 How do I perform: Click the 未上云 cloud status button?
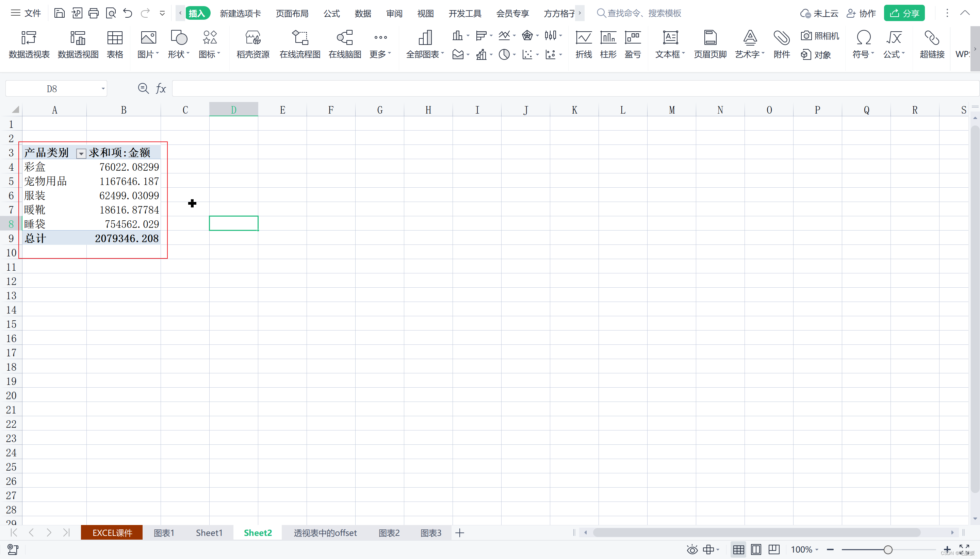pyautogui.click(x=819, y=14)
